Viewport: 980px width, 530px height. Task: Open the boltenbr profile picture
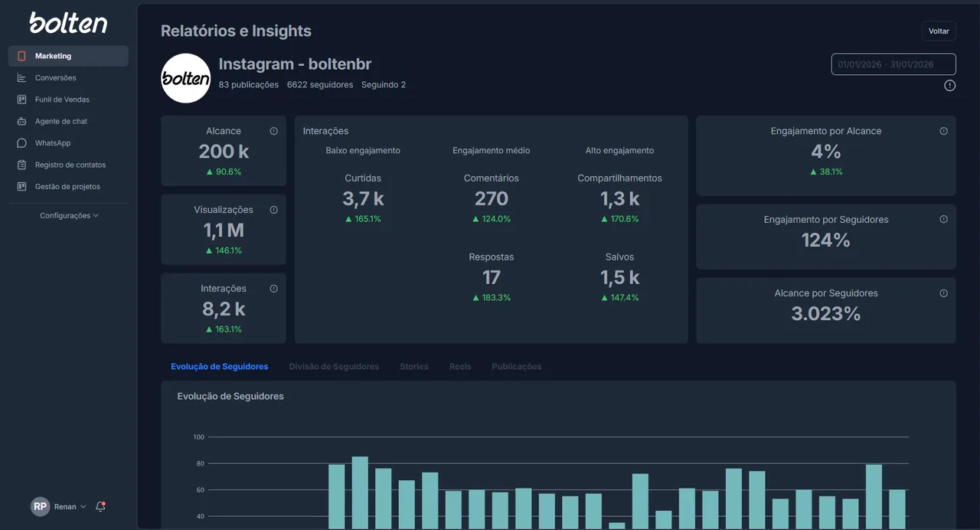[x=186, y=78]
